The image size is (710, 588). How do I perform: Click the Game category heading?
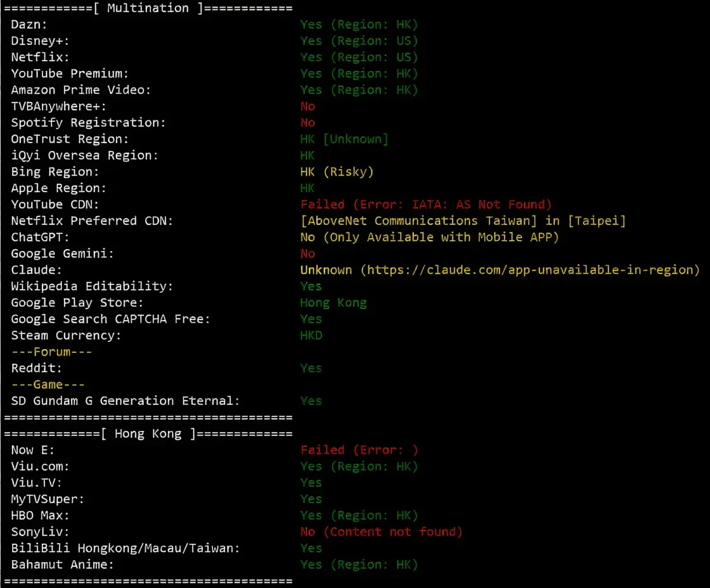(x=48, y=385)
